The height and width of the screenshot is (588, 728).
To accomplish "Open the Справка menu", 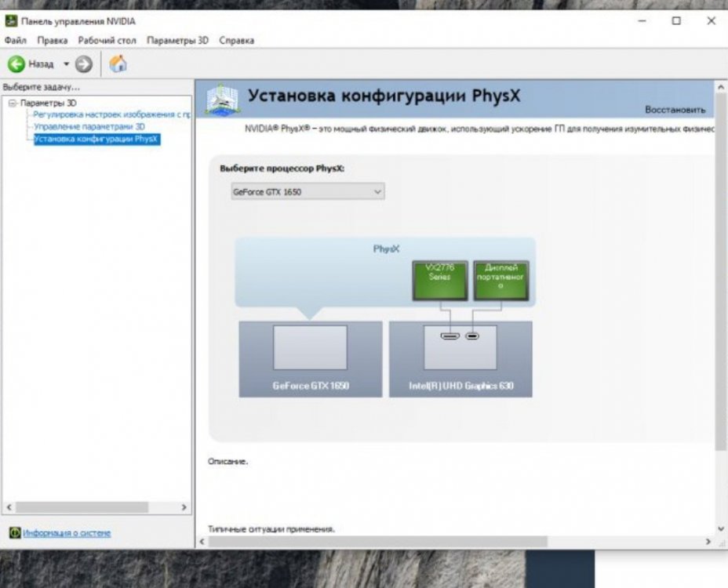I will (236, 40).
